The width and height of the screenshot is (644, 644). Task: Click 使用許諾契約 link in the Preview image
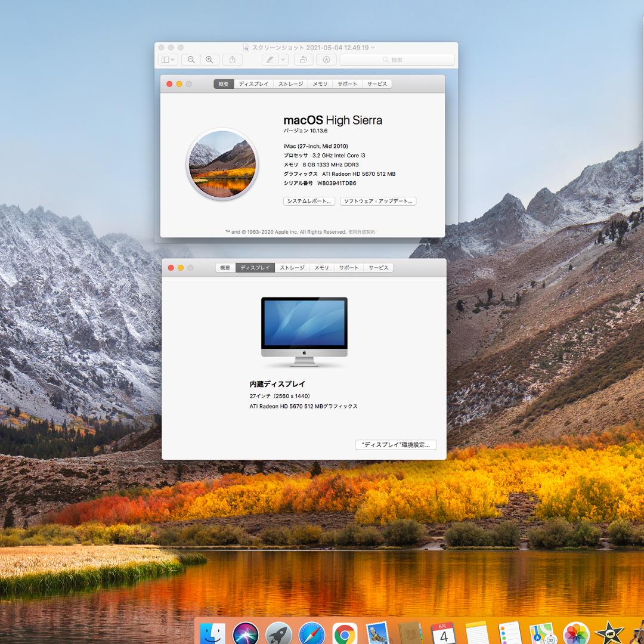point(361,232)
